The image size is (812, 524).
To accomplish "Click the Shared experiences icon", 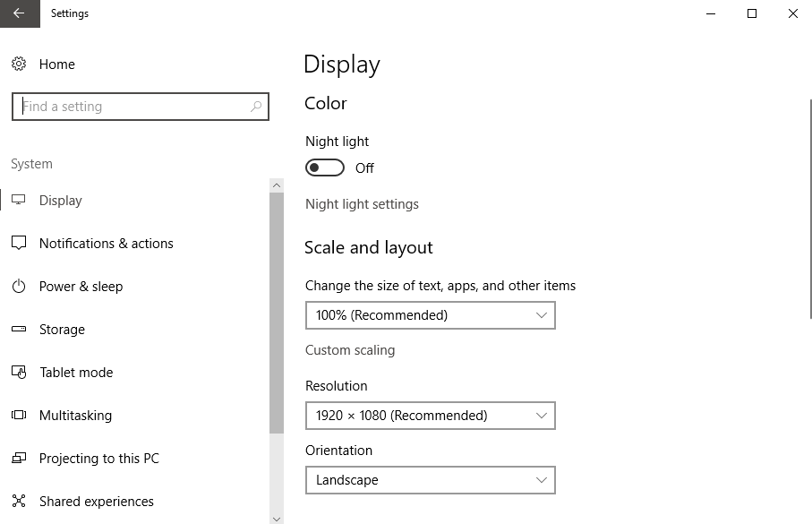I will click(x=19, y=502).
